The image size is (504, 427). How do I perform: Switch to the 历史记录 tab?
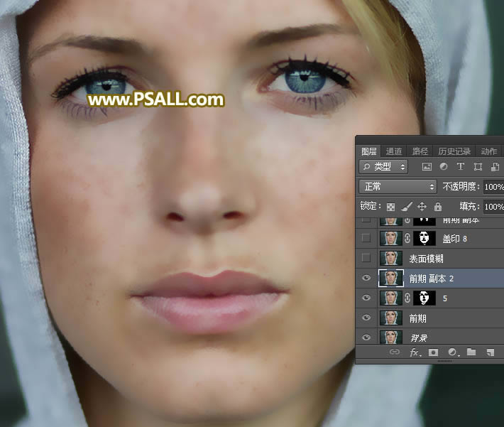pos(454,151)
